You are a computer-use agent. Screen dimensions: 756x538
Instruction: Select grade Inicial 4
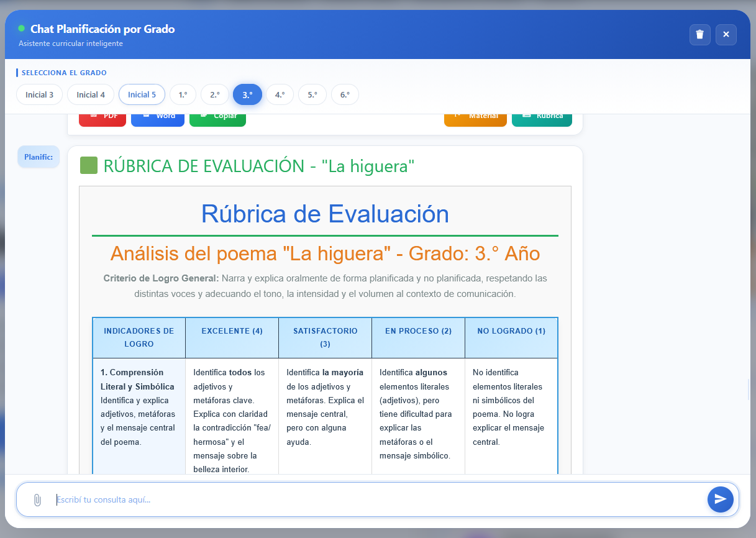click(x=91, y=94)
